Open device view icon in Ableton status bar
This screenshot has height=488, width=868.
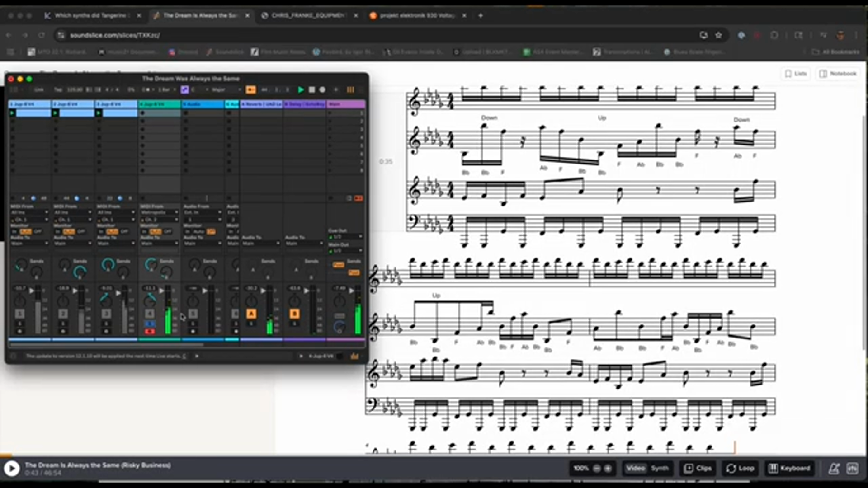[354, 356]
